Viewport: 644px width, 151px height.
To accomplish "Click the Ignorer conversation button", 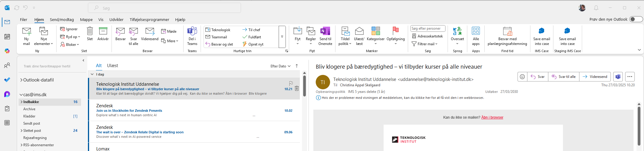I will 69,29.
